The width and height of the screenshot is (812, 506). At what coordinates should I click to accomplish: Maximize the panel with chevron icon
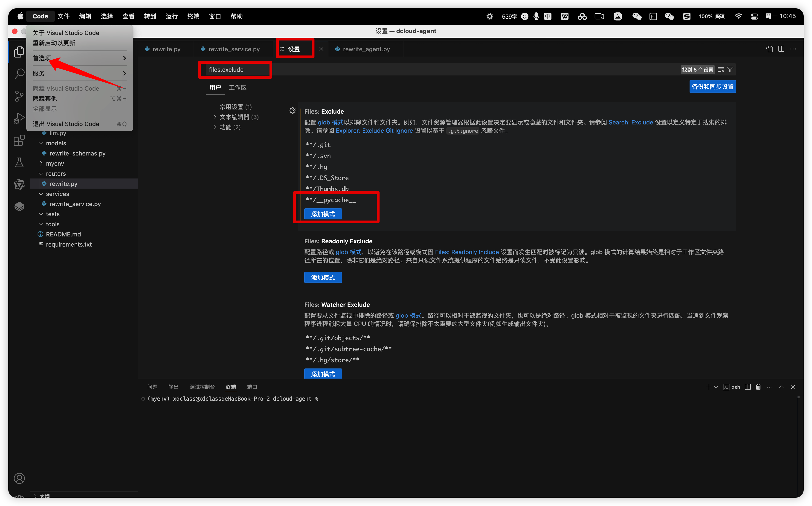[781, 387]
